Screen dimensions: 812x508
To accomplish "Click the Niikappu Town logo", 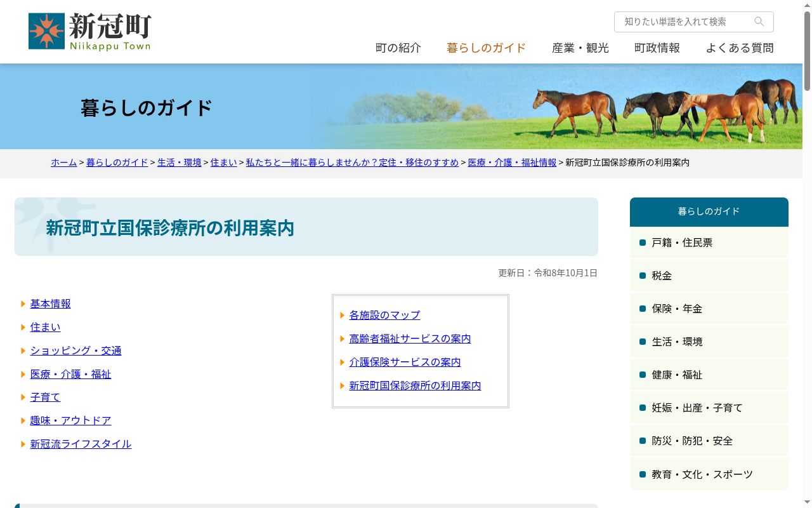I will (x=90, y=31).
